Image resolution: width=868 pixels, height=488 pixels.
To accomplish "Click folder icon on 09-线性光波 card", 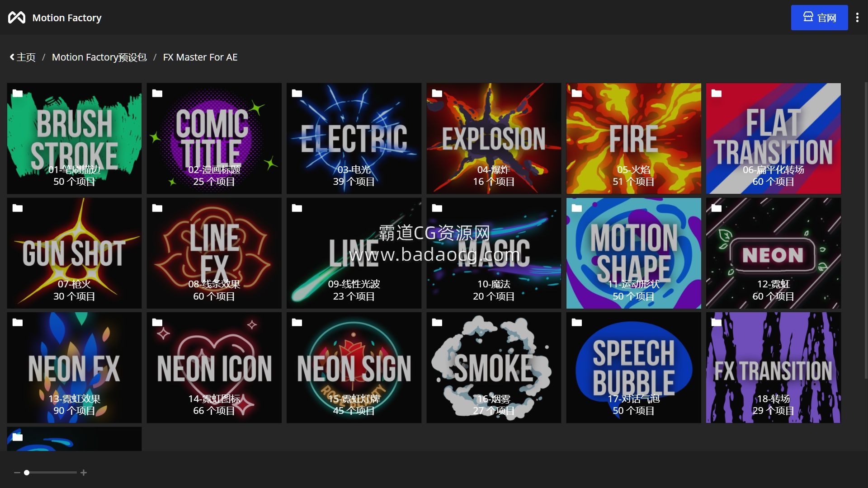I will 297,208.
